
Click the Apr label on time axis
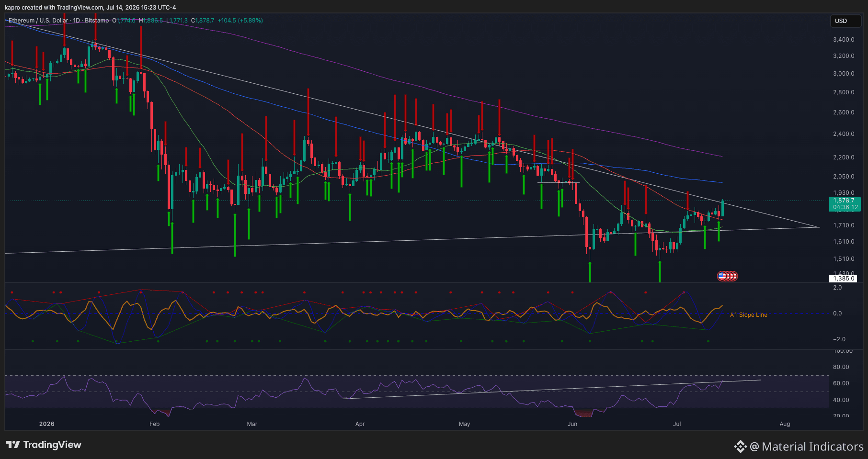(x=360, y=424)
